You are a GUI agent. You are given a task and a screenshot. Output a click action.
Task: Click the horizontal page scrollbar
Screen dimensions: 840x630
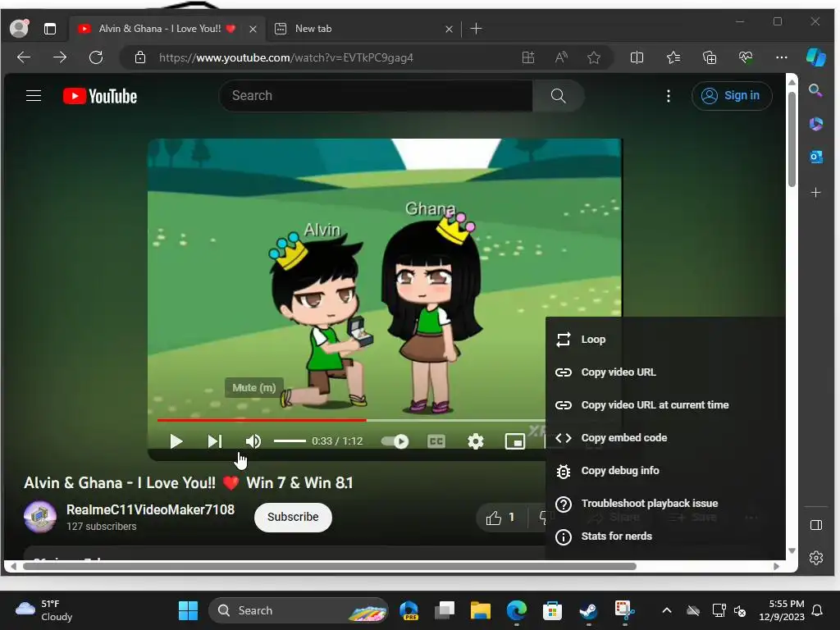click(329, 566)
